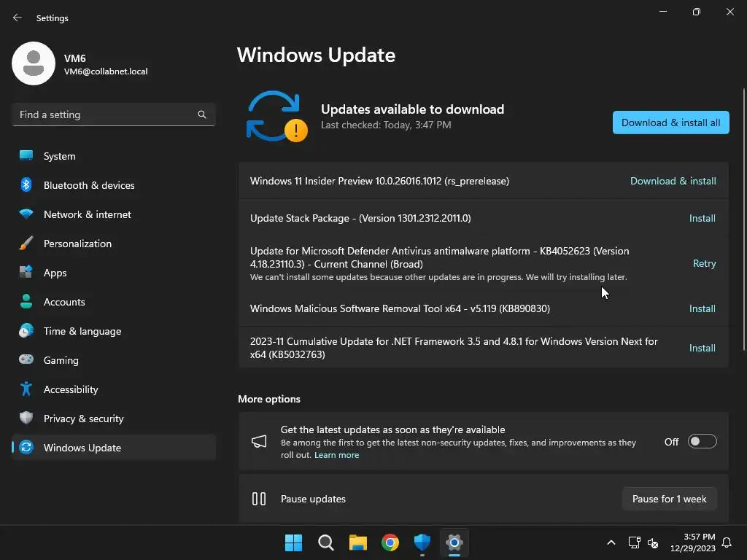
Task: Click the Gaming controller icon
Action: click(x=26, y=359)
